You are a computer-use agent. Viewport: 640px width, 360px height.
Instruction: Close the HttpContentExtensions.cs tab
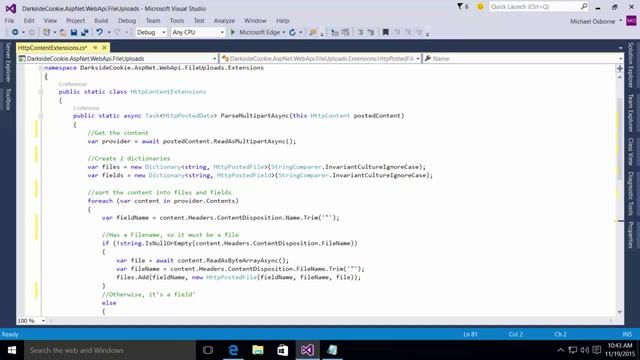[x=104, y=48]
